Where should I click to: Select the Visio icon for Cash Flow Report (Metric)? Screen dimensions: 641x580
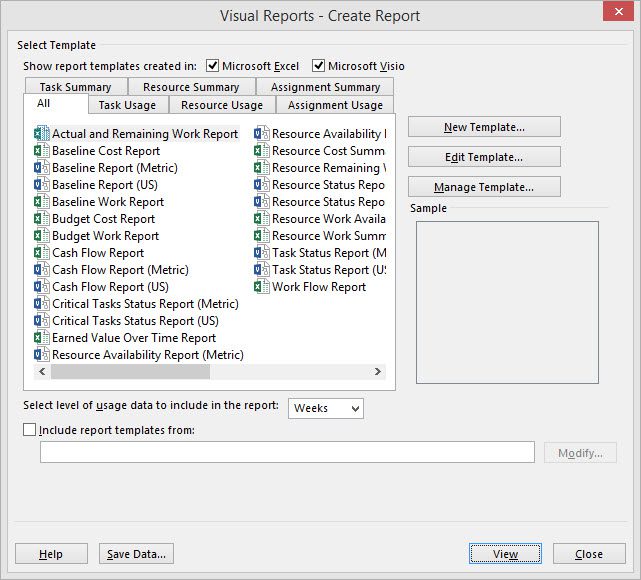[42, 270]
